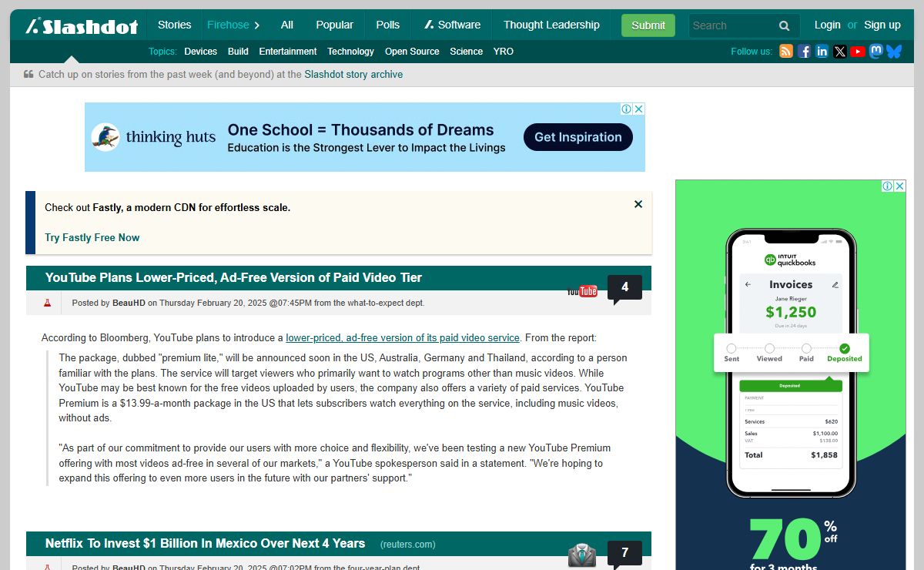Open the QuickBooks sidebar AdChoices info icon
This screenshot has height=570, width=924.
point(887,186)
